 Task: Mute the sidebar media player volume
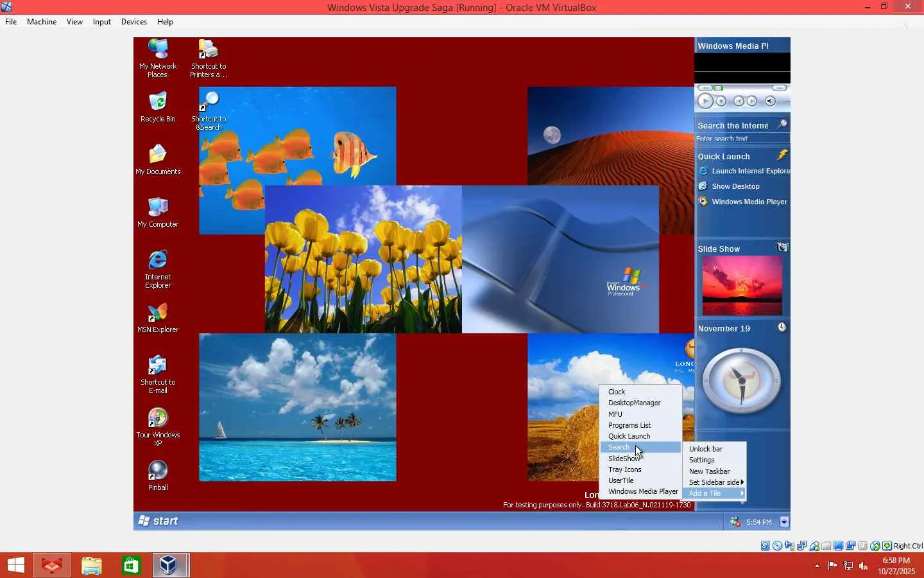771,101
